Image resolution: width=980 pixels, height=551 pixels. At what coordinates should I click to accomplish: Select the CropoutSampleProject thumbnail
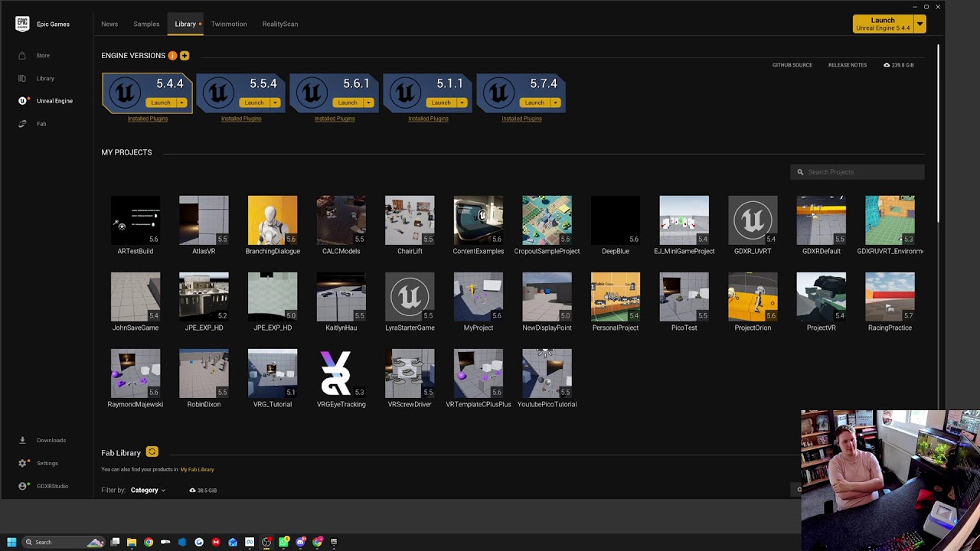coord(547,220)
